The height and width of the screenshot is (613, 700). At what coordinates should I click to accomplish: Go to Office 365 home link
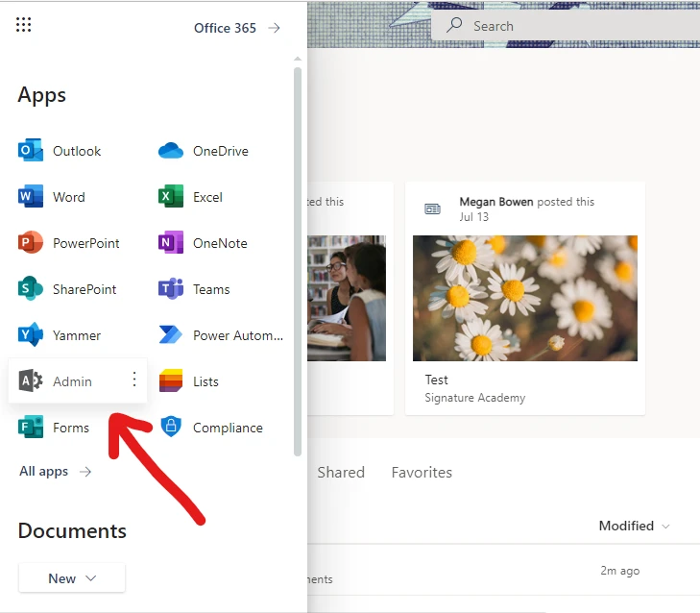(225, 28)
